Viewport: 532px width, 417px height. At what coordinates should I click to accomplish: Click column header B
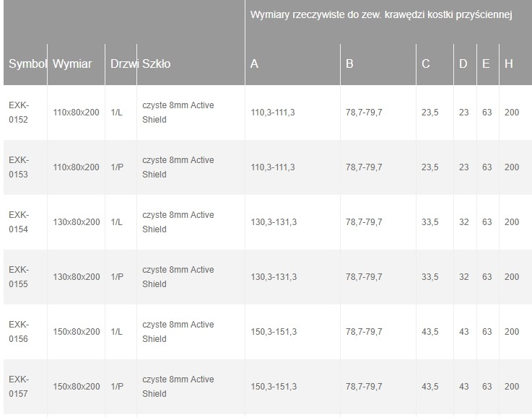point(349,64)
